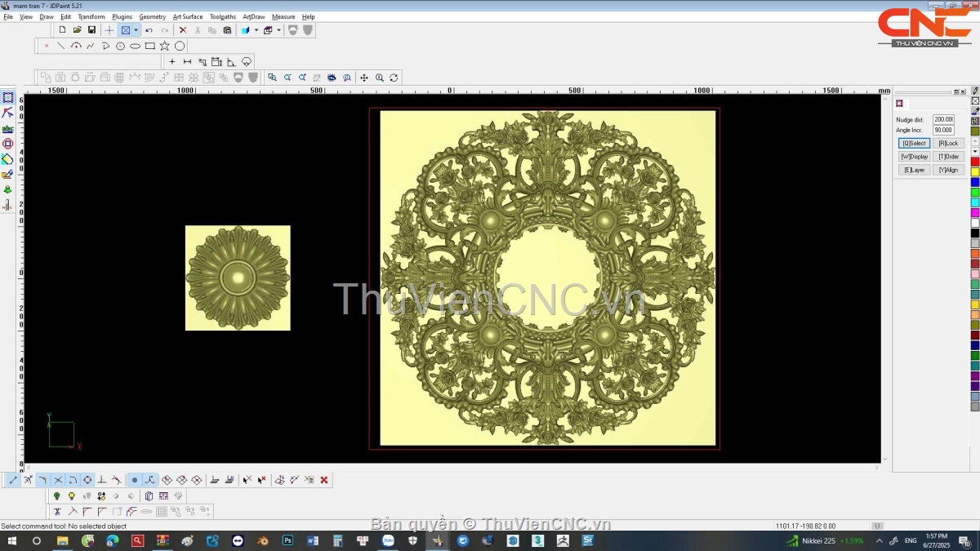Click the text 'abc' tool in left sidebar
The width and height of the screenshot is (980, 551).
tap(7, 128)
